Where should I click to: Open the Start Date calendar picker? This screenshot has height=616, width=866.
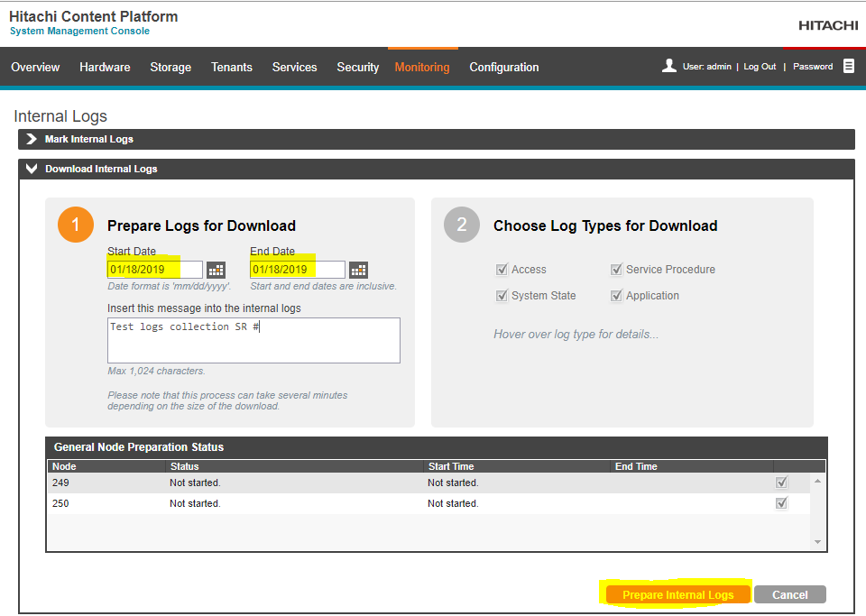(216, 270)
